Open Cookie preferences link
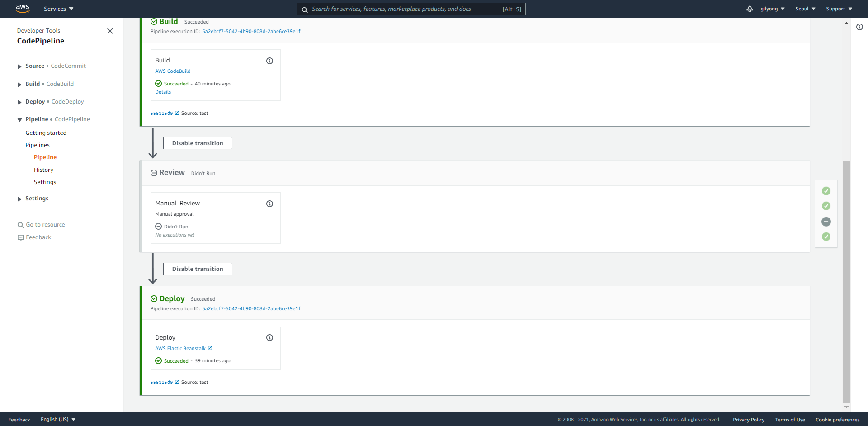Screen dimensions: 868x426 pos(837,420)
